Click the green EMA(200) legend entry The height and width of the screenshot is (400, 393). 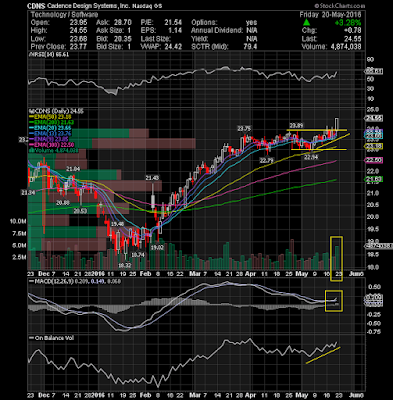click(x=52, y=123)
